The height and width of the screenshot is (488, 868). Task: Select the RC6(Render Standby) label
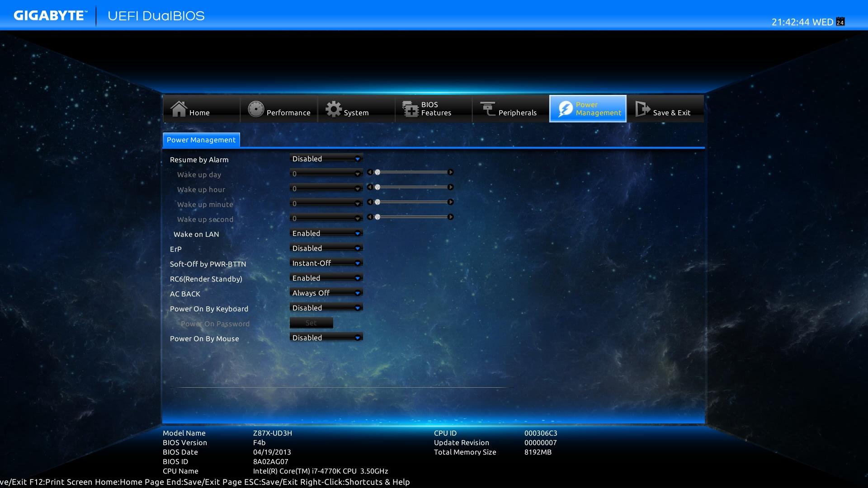206,279
